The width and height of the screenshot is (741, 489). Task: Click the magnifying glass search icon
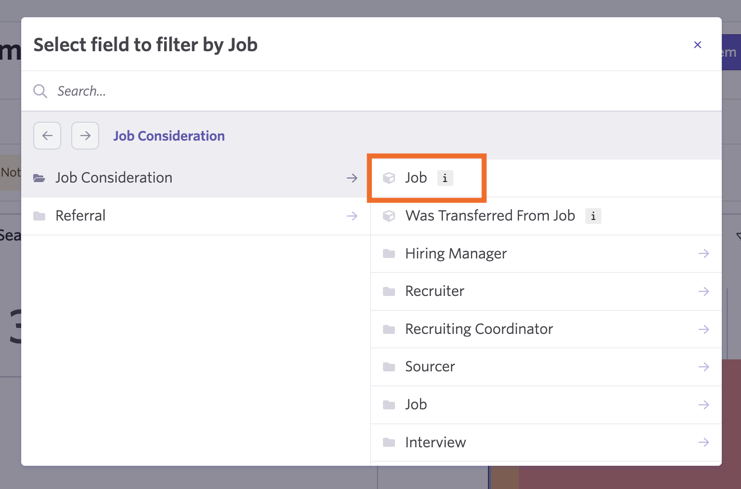(40, 91)
